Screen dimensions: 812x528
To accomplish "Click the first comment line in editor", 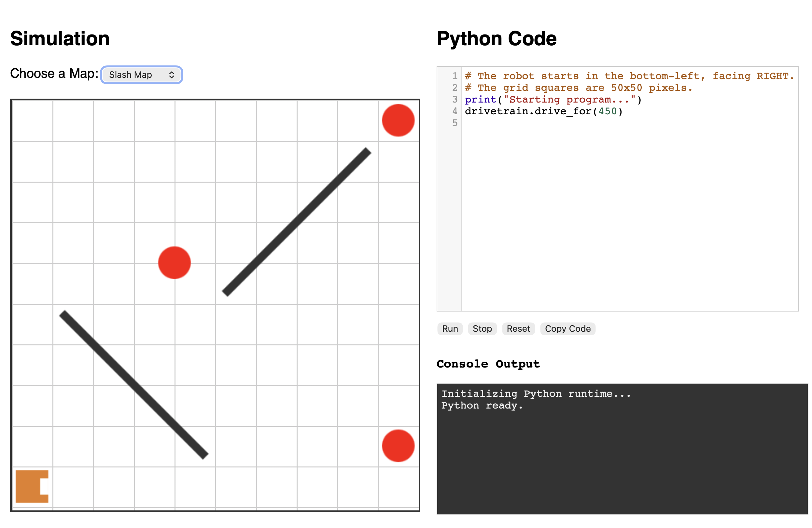I will coord(629,76).
